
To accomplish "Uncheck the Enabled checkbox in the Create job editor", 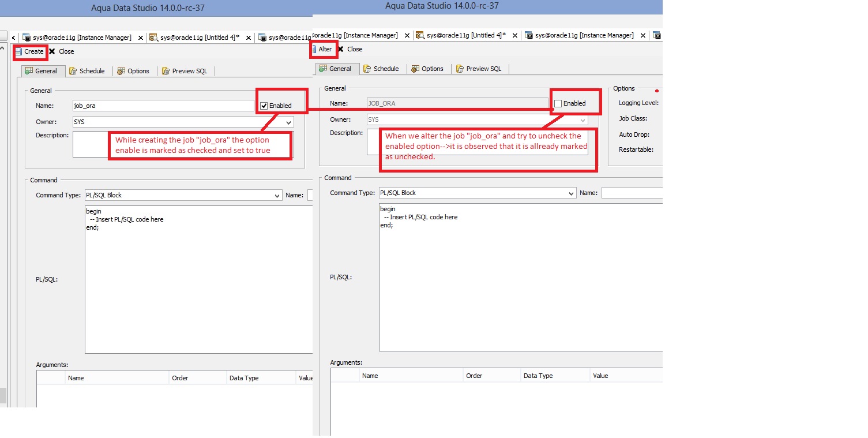I will click(264, 106).
